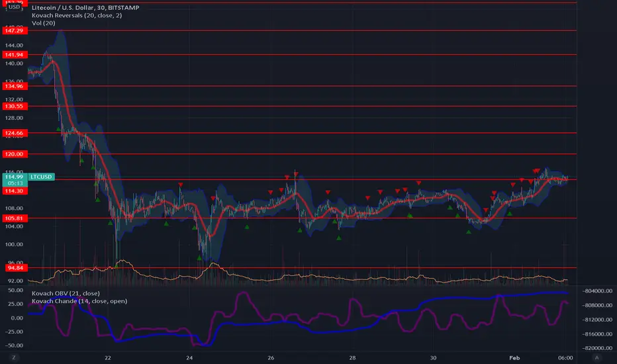This screenshot has width=617, height=364.
Task: Click the 30 date on the time axis
Action: tap(433, 357)
